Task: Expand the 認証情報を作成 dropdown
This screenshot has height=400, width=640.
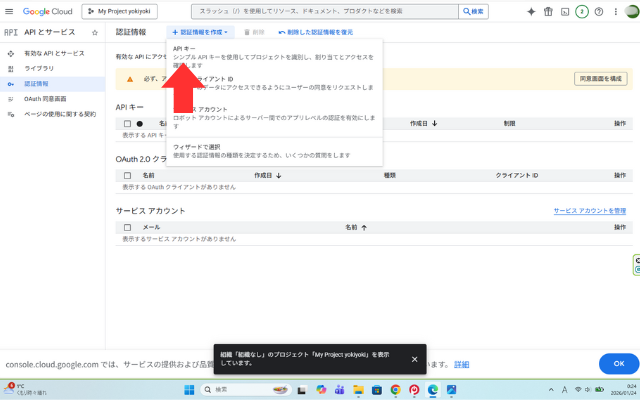Action: pyautogui.click(x=200, y=32)
